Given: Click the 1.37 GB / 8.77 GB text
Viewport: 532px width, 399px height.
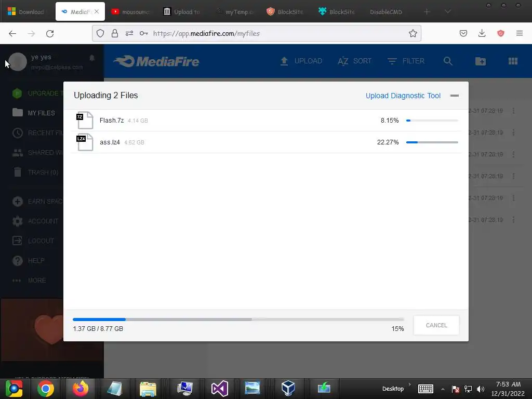Looking at the screenshot, I should click(98, 328).
